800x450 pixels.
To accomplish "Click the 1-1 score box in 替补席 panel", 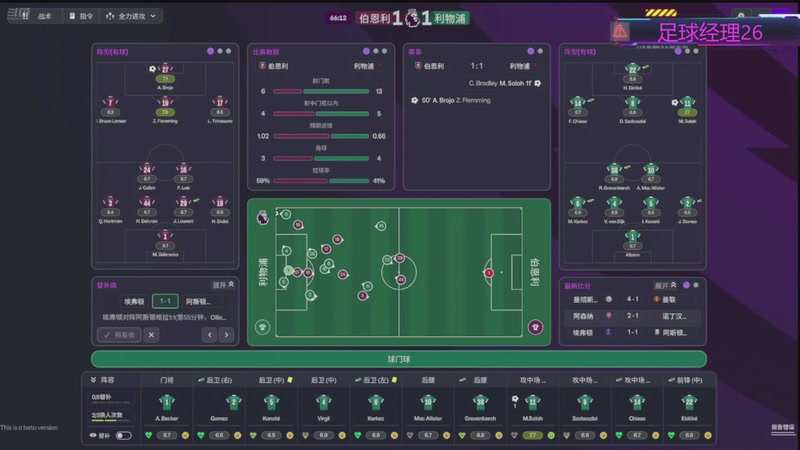I will (165, 301).
